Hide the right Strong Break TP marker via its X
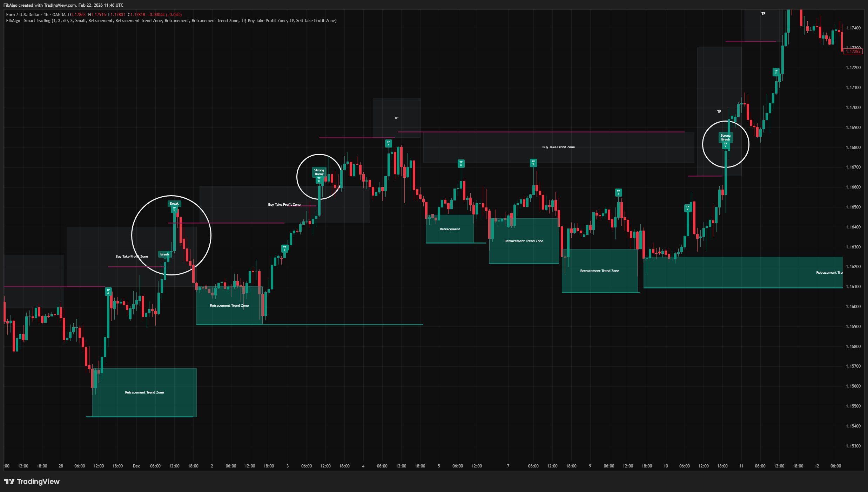 point(725,147)
